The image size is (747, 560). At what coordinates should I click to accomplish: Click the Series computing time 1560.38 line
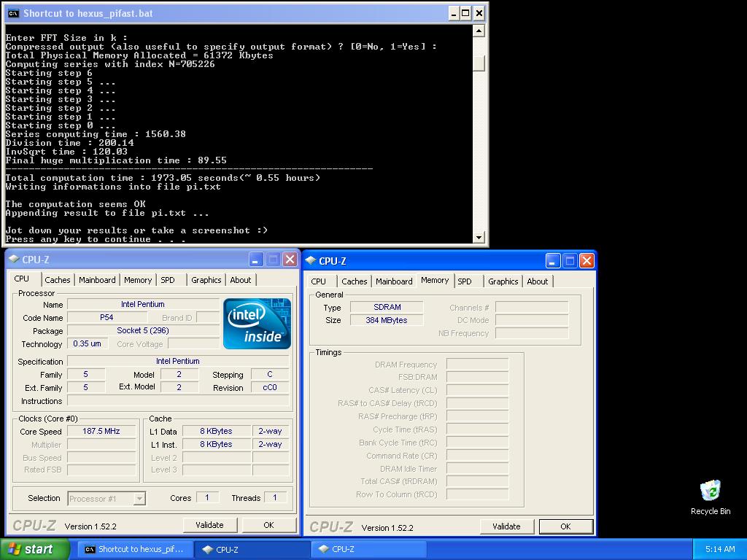[x=96, y=134]
